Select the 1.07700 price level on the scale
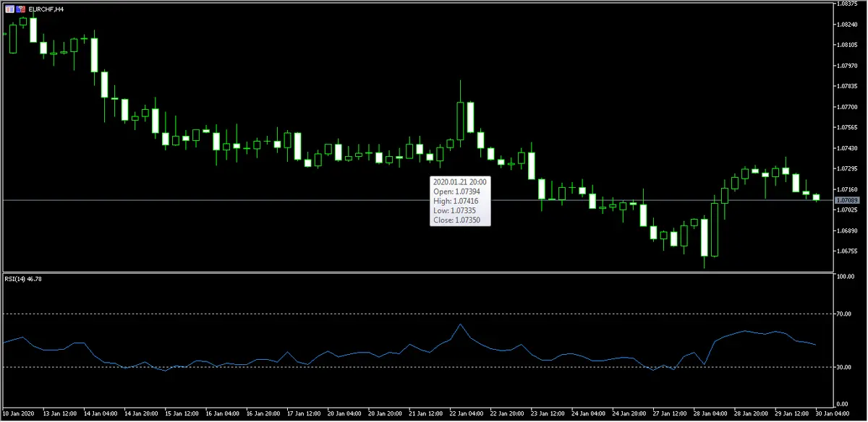 [x=847, y=107]
